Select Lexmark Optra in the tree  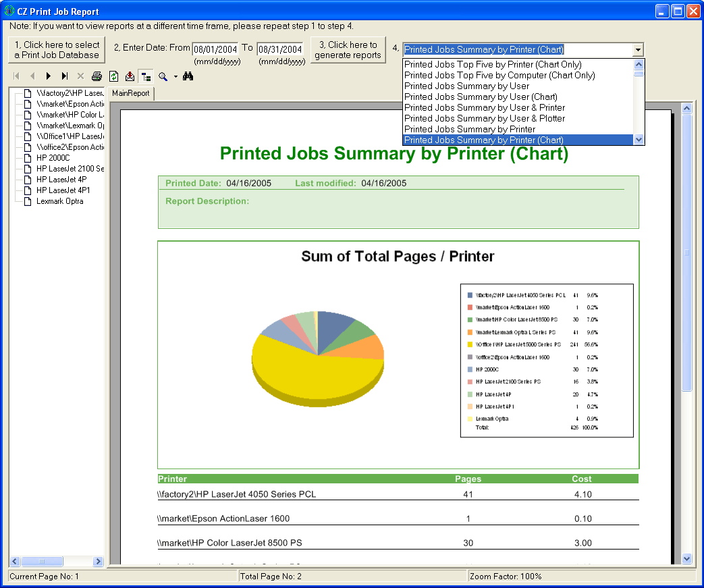click(x=59, y=201)
